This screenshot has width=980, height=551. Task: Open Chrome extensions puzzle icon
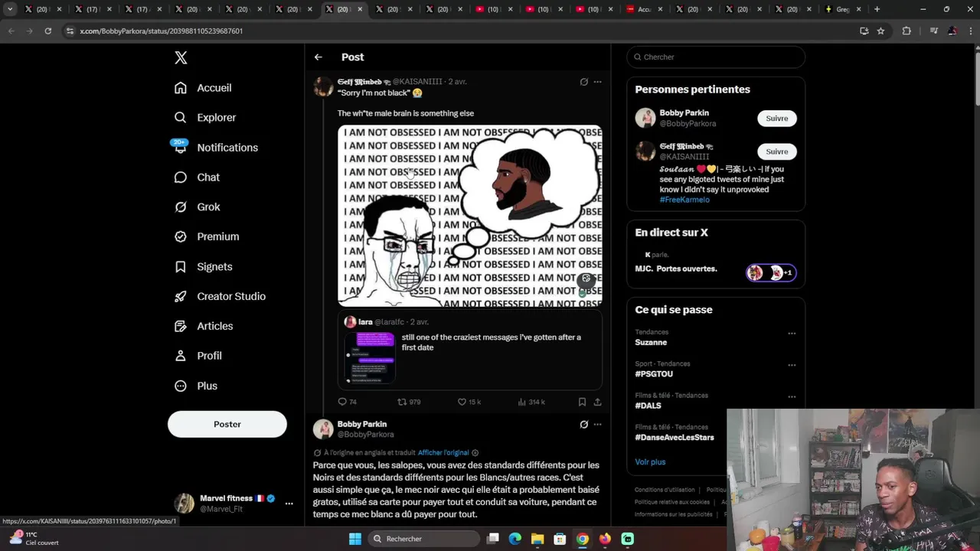coord(906,31)
